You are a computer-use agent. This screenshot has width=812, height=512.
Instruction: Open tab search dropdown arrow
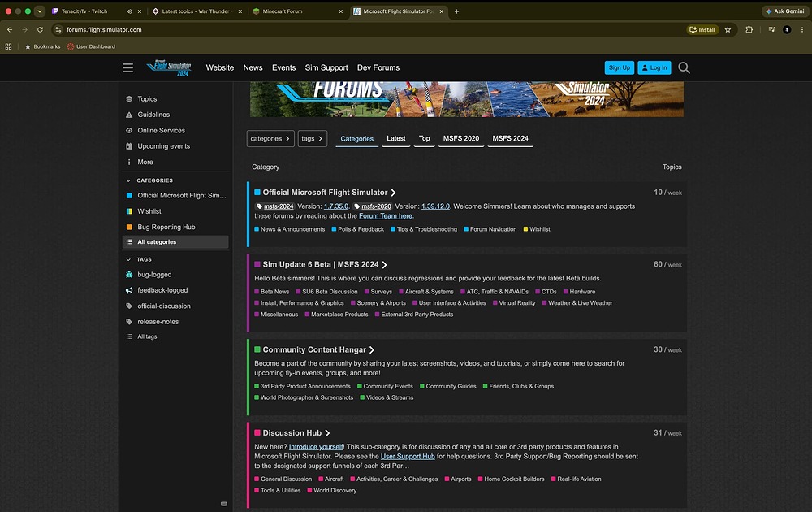(x=39, y=11)
